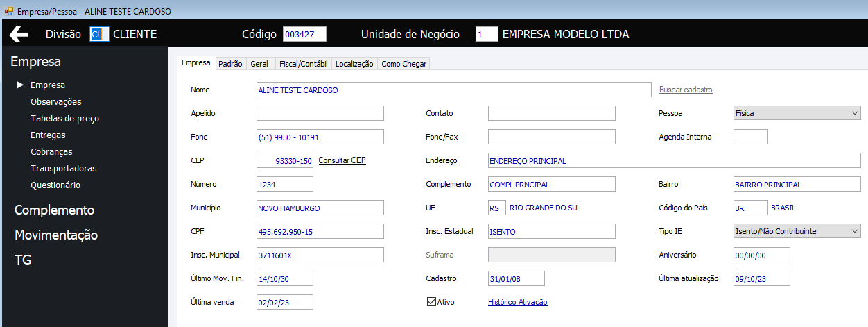
Task: Select Empresa item in sidebar list
Action: coord(48,85)
